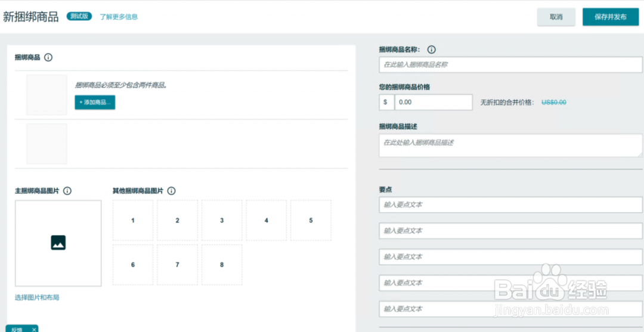644x332 pixels.
Task: Click the 取消 button
Action: [x=556, y=17]
